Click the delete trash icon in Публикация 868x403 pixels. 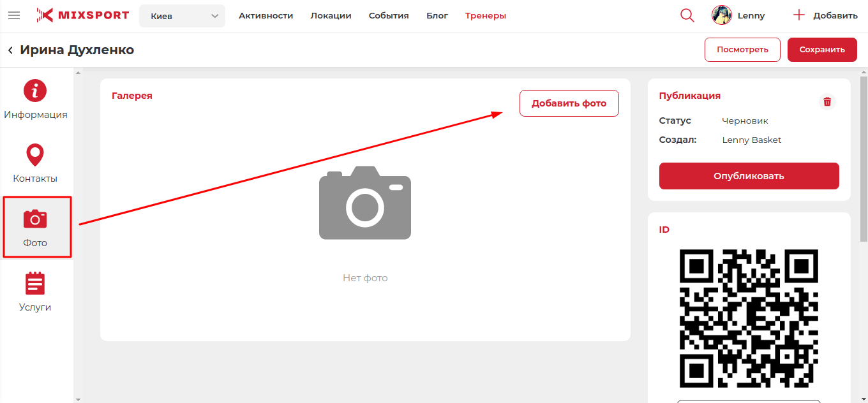(x=827, y=102)
